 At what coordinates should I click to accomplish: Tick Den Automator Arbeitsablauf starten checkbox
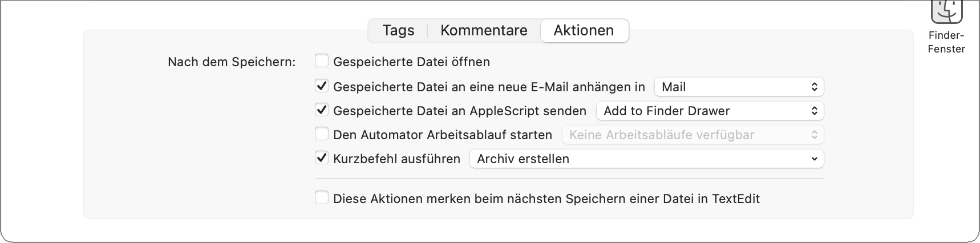[x=322, y=135]
